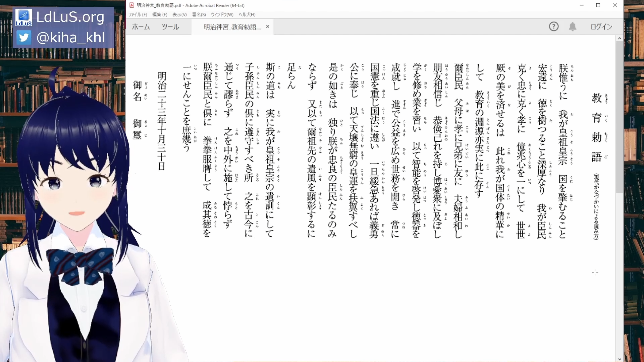Open the ファイル(F) menu
The width and height of the screenshot is (644, 362).
(138, 14)
